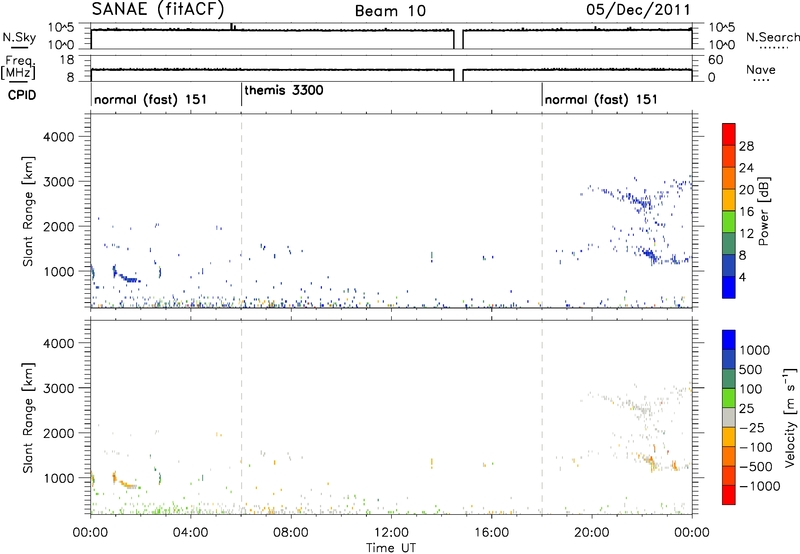Viewport: 800px width, 554px height.
Task: Select the 'themis 3300' CPID label
Action: (x=284, y=90)
